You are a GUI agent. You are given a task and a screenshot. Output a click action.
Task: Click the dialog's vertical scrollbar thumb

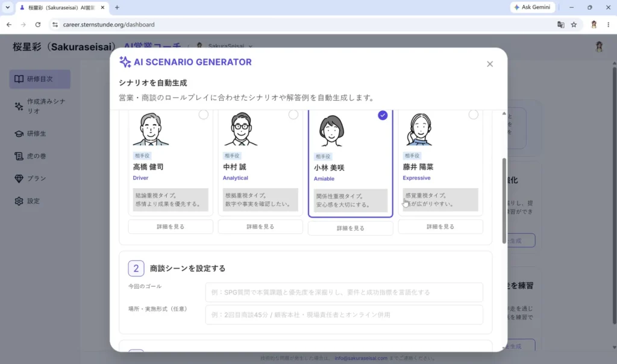tap(504, 201)
